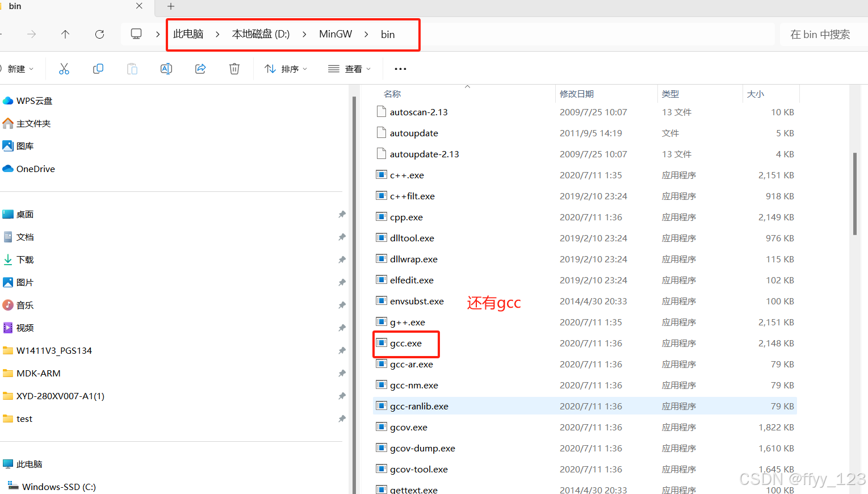The height and width of the screenshot is (494, 868).
Task: Click MinGW breadcrumb in address bar
Action: [x=336, y=34]
